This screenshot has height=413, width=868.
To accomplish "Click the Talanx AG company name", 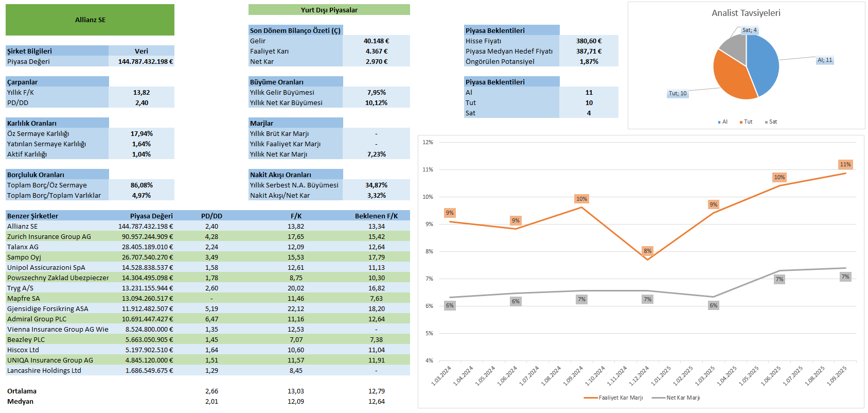I will pyautogui.click(x=23, y=247).
